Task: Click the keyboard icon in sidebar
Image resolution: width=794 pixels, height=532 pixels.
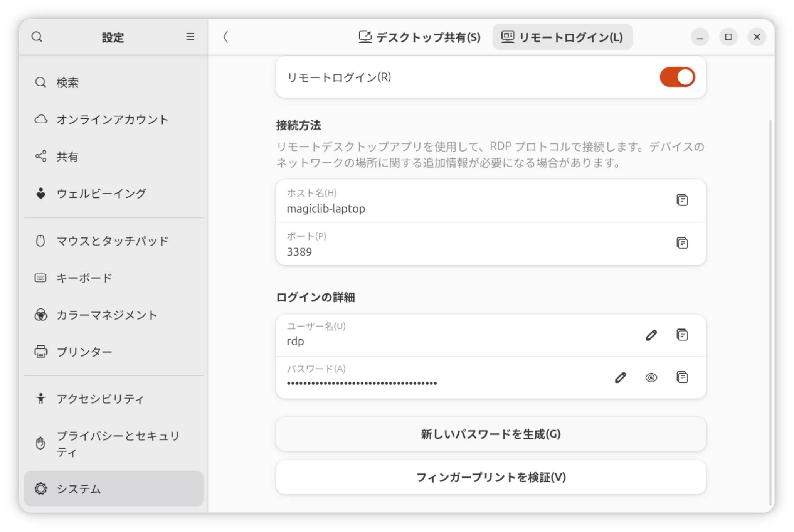Action: coord(40,278)
